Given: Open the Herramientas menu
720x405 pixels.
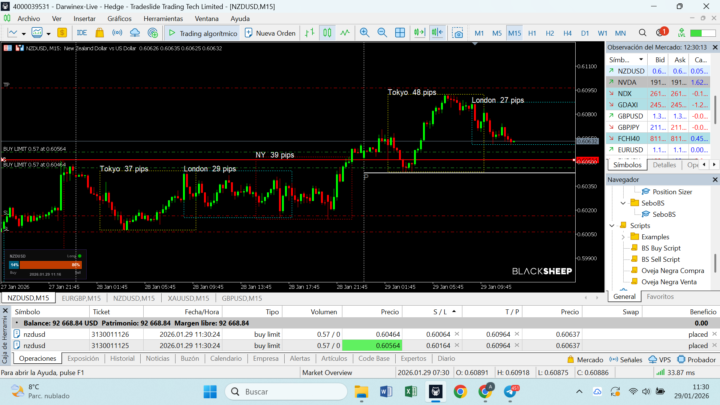Looking at the screenshot, I should click(x=163, y=19).
